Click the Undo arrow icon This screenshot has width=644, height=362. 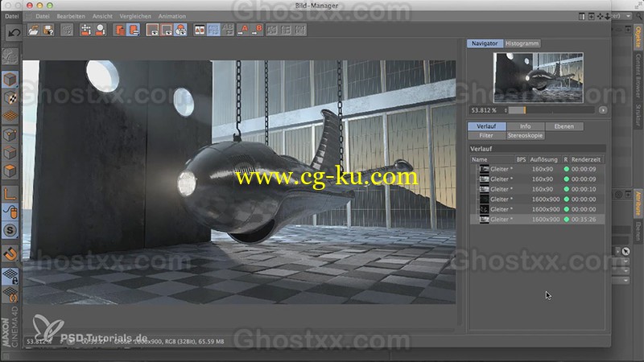[x=14, y=33]
